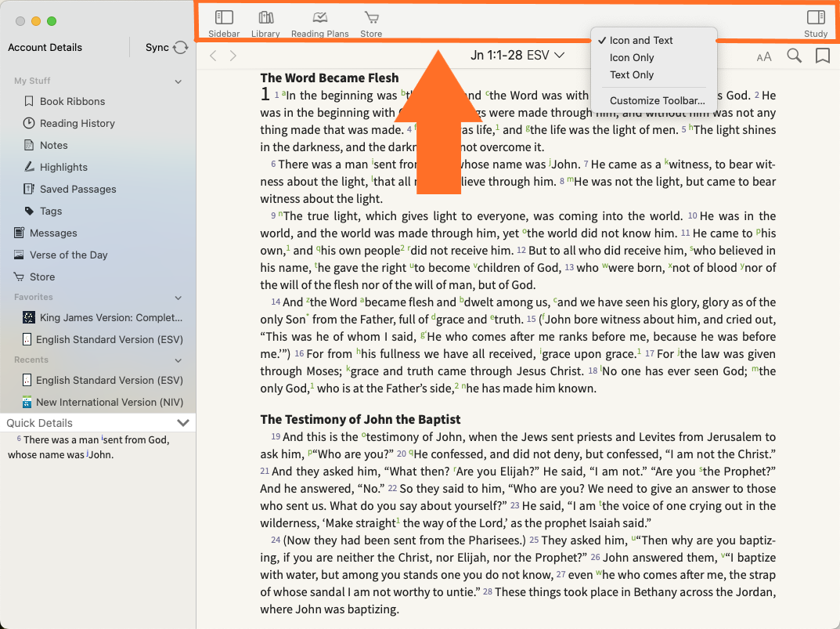Screen dimensions: 840x629
Task: Click the Saved Passages icon
Action: coord(29,189)
